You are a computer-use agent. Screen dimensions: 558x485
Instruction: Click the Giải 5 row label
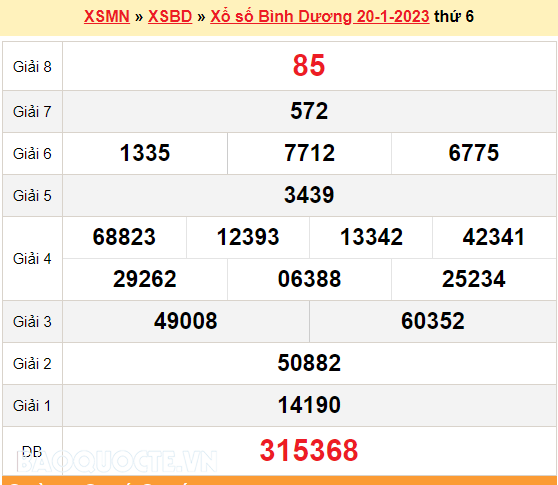coord(32,196)
